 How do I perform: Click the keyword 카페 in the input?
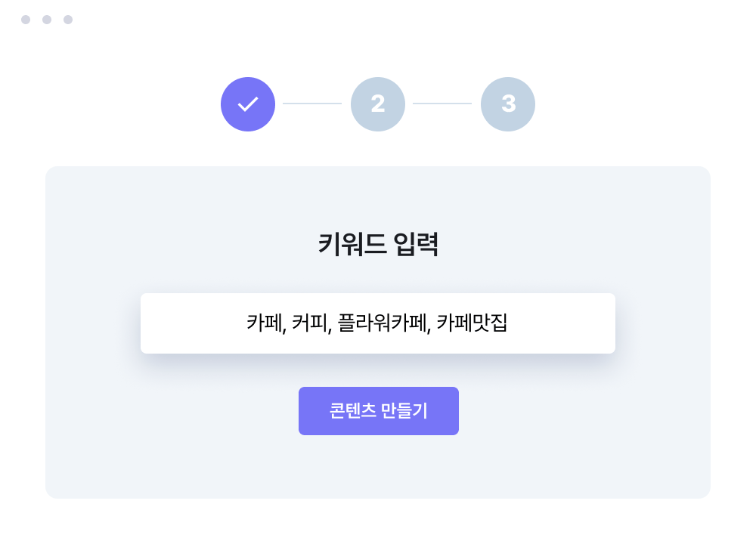point(264,323)
